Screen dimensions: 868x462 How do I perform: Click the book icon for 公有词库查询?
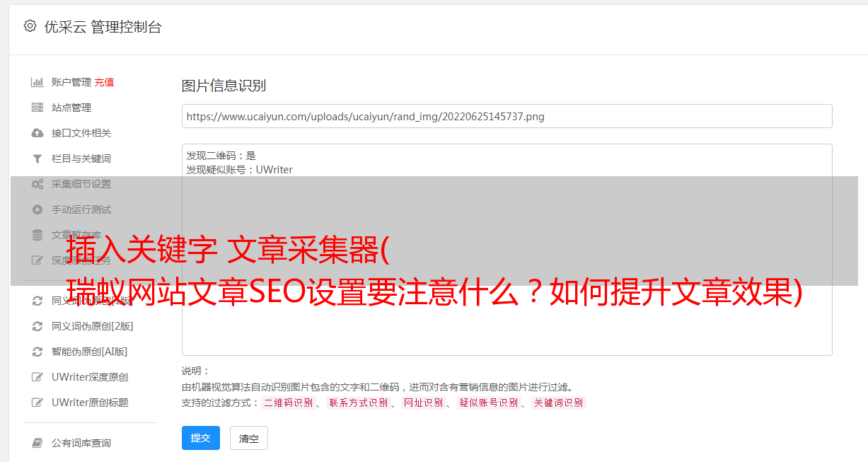point(37,443)
